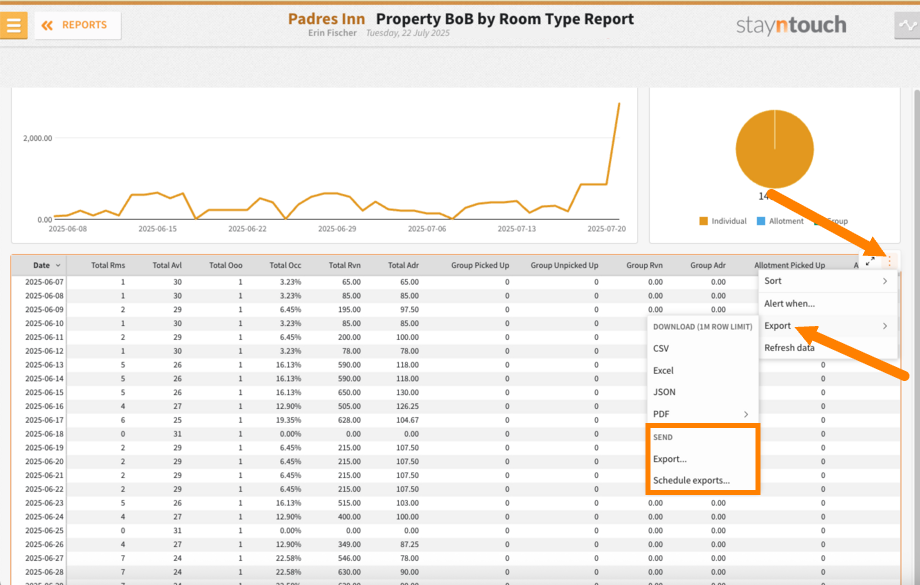The width and height of the screenshot is (920, 585).
Task: Go back to Reports
Action: pyautogui.click(x=77, y=25)
